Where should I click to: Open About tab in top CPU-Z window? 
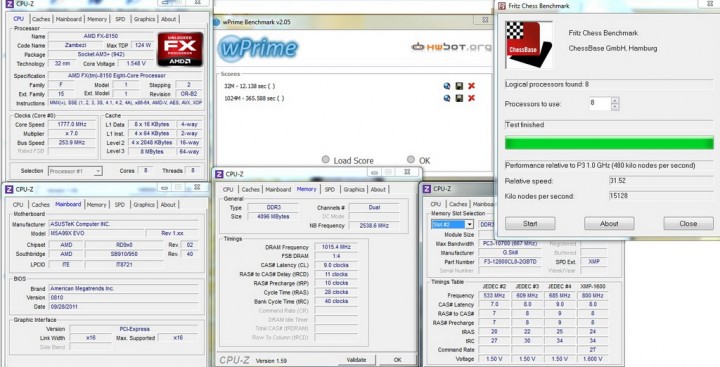tap(169, 19)
